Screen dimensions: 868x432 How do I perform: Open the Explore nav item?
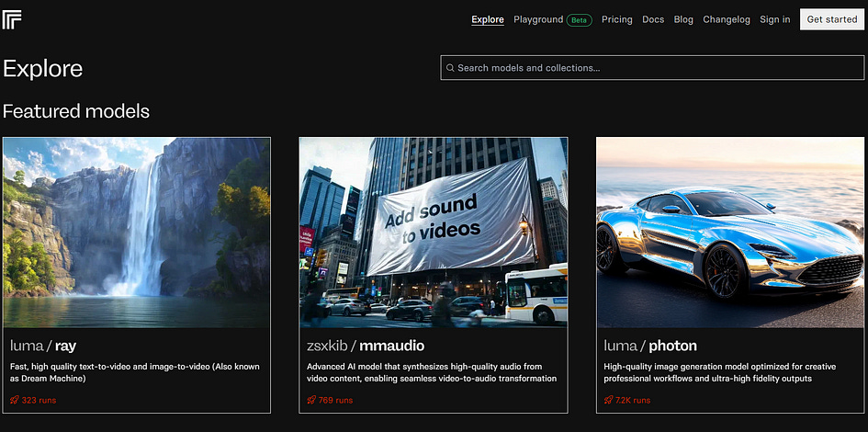pos(488,19)
